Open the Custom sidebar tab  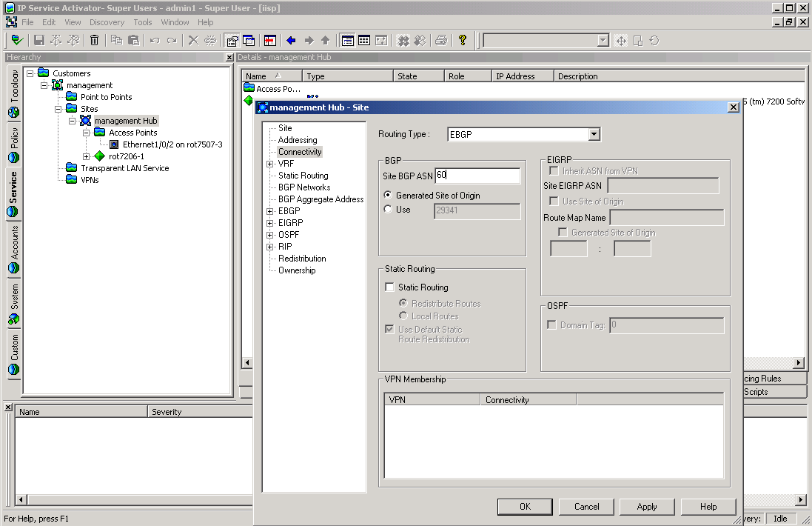tap(14, 354)
